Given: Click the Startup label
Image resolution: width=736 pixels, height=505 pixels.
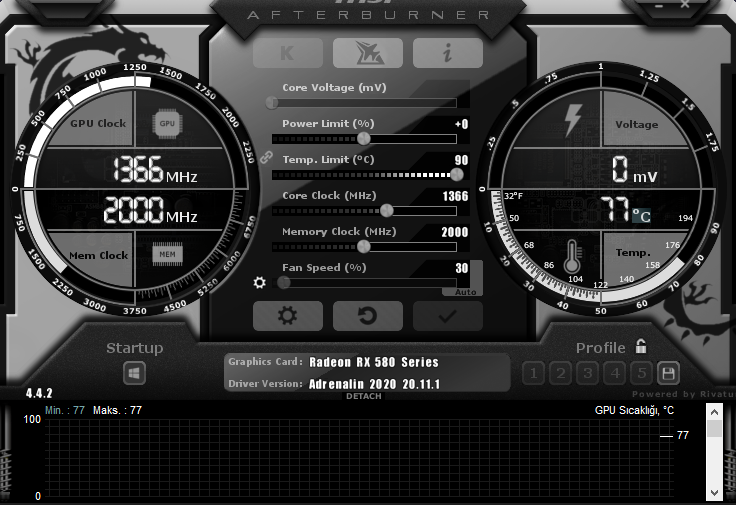Looking at the screenshot, I should coord(135,348).
